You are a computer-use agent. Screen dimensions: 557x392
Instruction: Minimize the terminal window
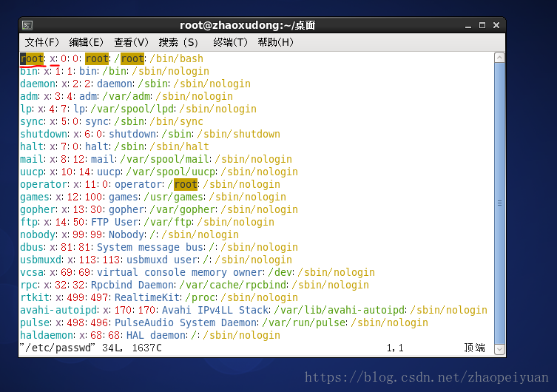point(468,26)
